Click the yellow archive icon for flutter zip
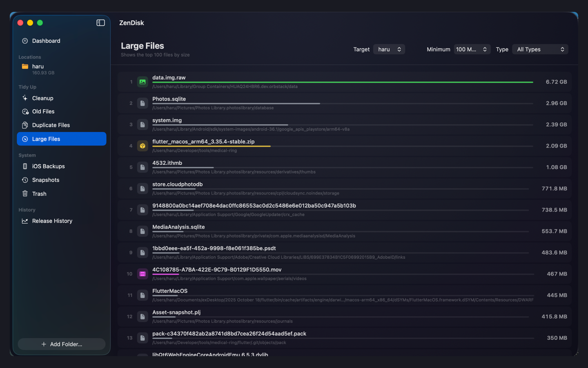 pos(143,146)
